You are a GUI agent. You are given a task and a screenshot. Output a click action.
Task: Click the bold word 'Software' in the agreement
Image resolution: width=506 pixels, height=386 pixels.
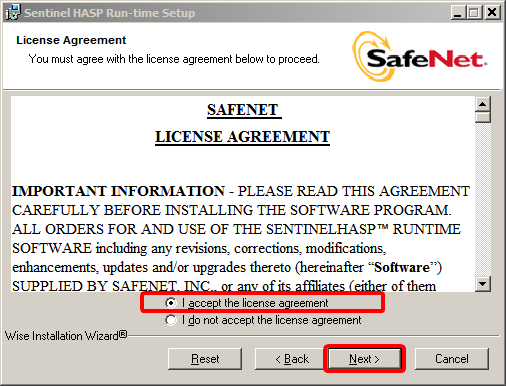[401, 267]
